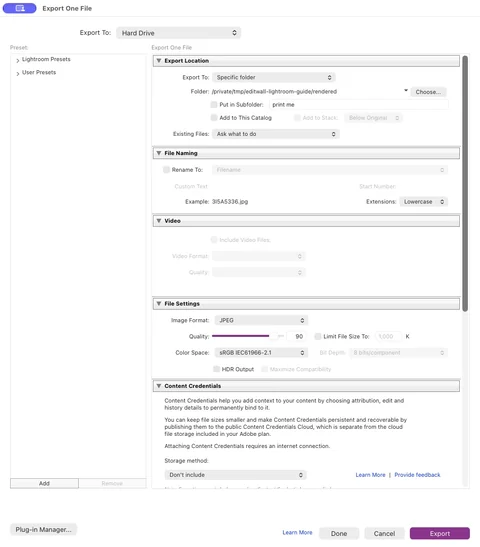Enable the Add to This Catalog checkbox

click(x=214, y=118)
